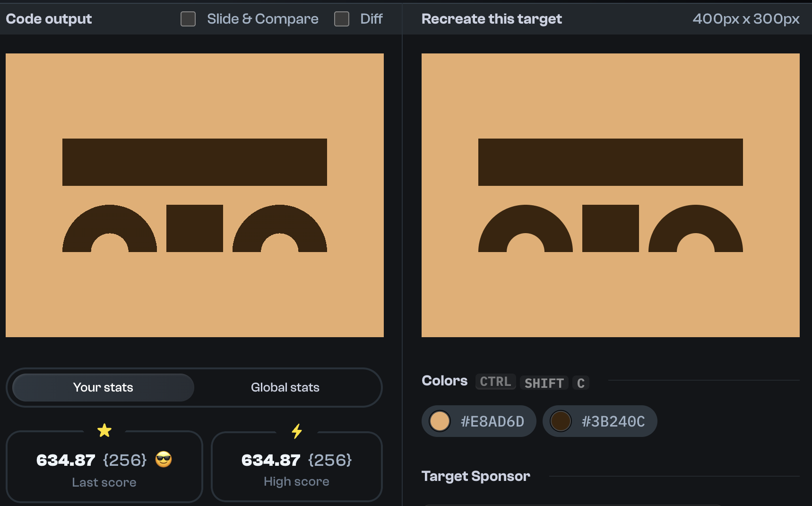
Task: Click the lightning bolt icon above High score
Action: click(296, 431)
